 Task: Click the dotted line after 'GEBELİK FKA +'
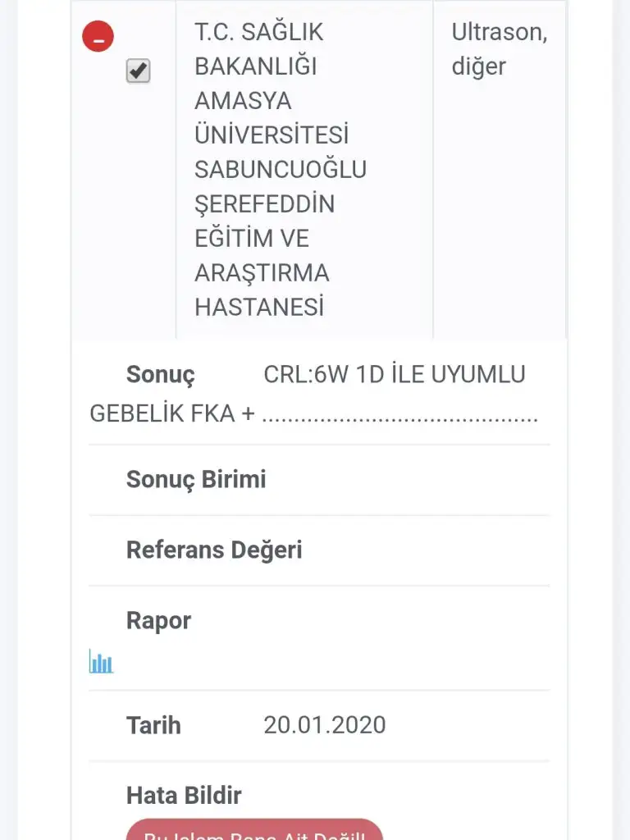pos(399,415)
